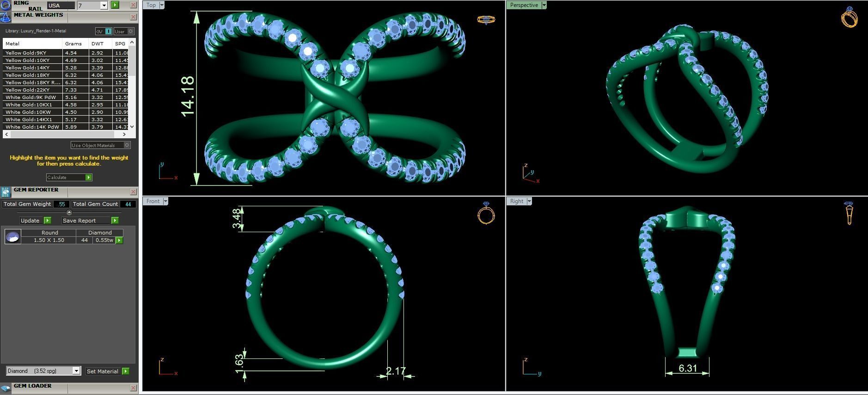Click the Total Gem Count value field
The width and height of the screenshot is (868, 395).
[x=128, y=204]
